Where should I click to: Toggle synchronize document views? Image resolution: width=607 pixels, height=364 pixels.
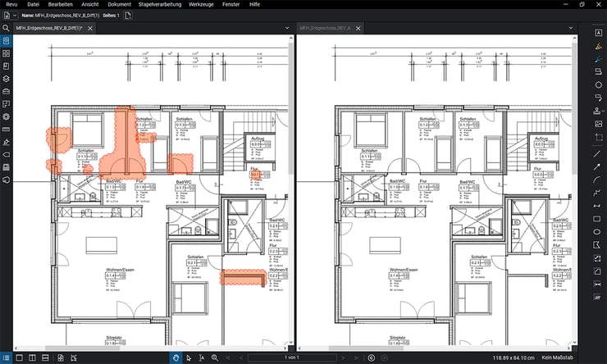point(61,357)
